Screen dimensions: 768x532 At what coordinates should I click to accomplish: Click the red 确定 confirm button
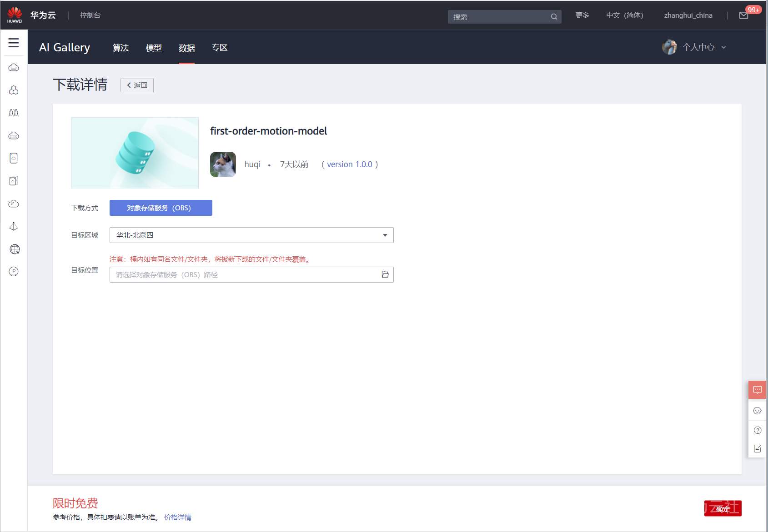point(723,508)
